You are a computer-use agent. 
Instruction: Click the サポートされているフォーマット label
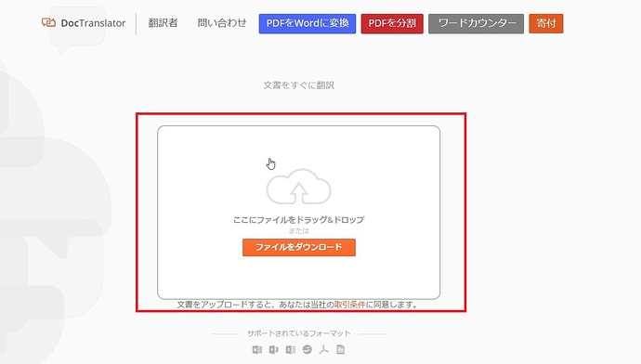click(299, 333)
